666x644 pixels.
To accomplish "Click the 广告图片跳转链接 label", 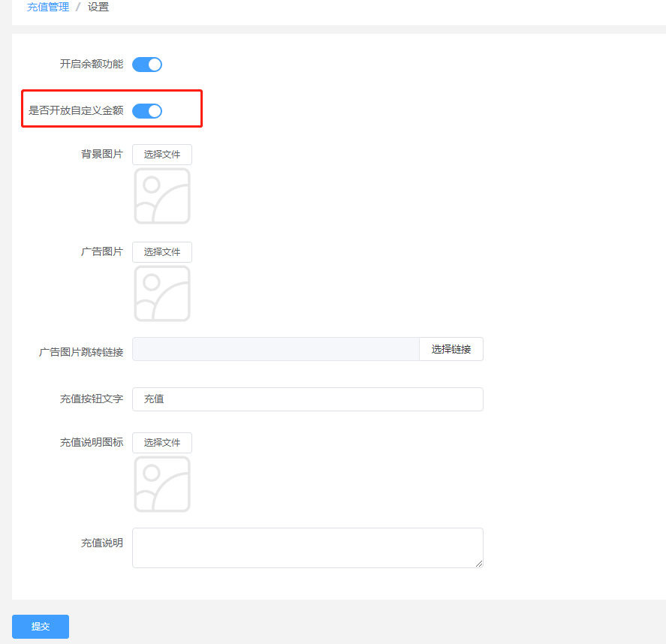I will click(80, 352).
